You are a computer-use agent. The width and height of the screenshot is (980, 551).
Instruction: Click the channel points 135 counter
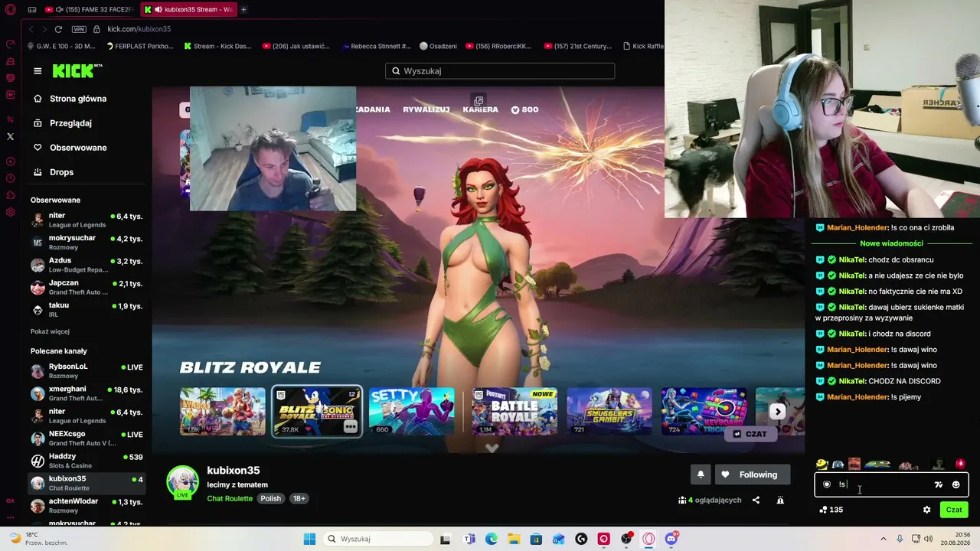click(x=831, y=510)
